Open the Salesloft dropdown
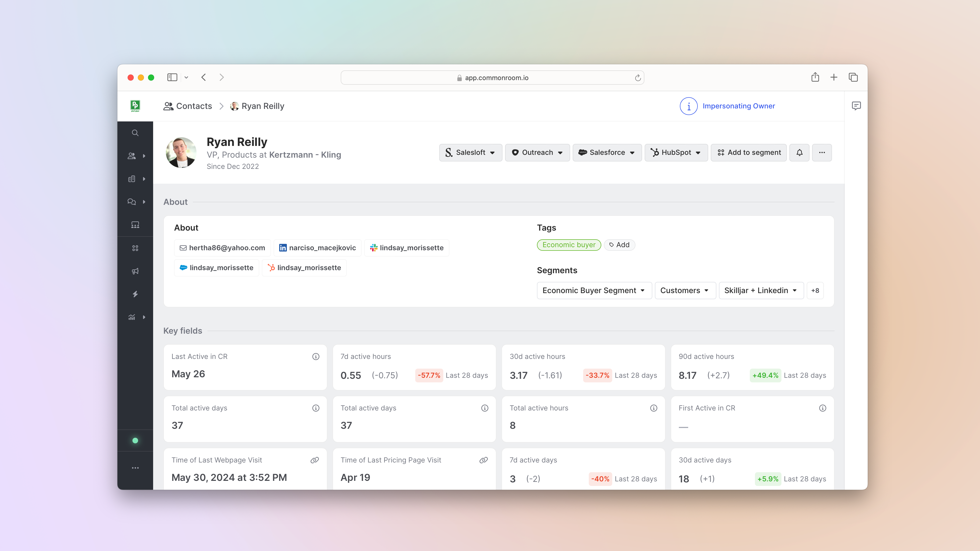Screen dimensions: 980x551 click(x=470, y=153)
